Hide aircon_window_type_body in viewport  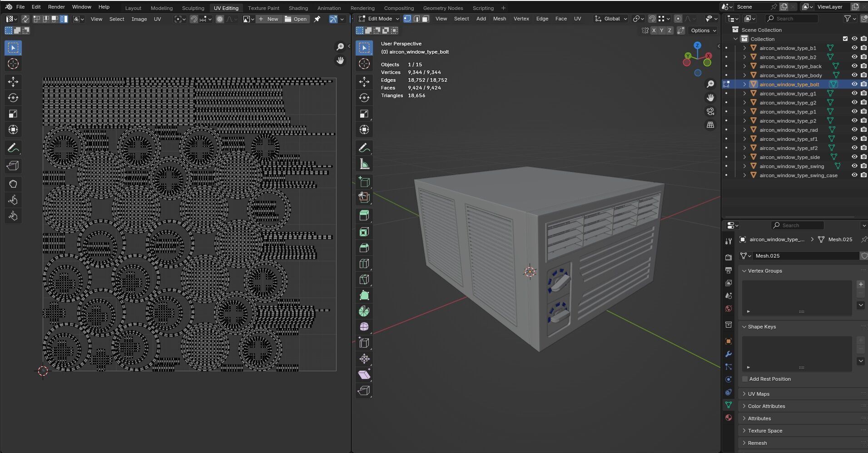point(854,75)
